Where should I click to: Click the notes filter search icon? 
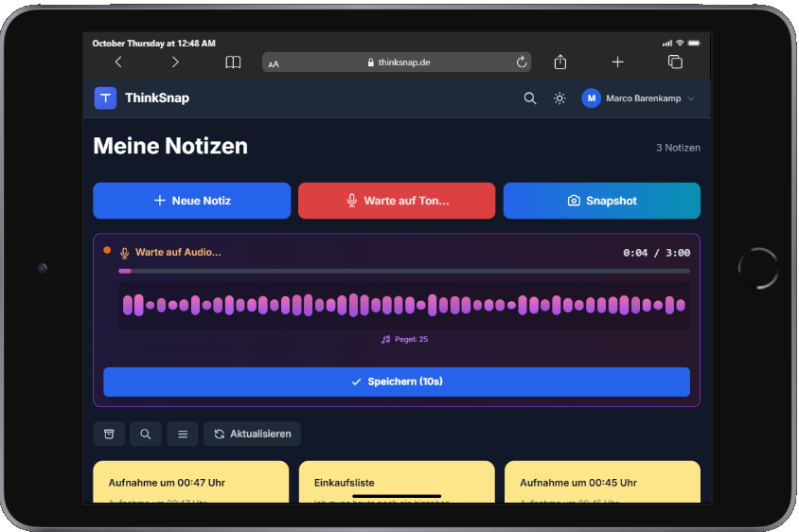[x=146, y=434]
